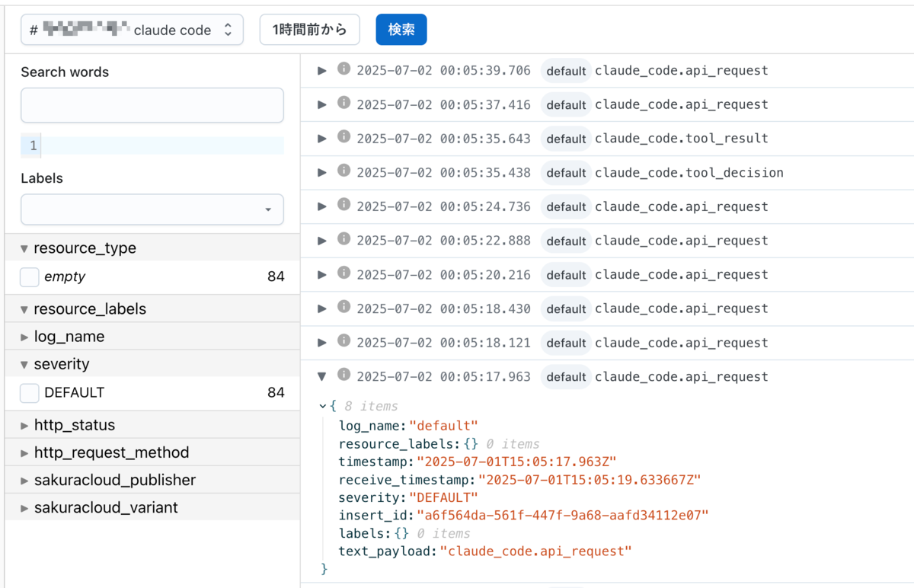Expand the claude_code.tool_result log entry
Image resolution: width=914 pixels, height=588 pixels.
tap(322, 139)
